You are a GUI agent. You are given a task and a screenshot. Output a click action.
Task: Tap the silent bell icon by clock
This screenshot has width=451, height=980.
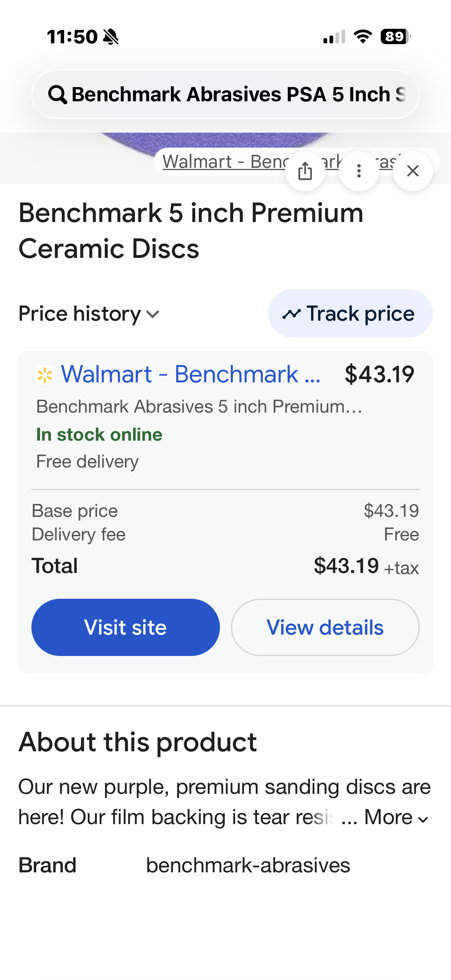click(x=111, y=37)
